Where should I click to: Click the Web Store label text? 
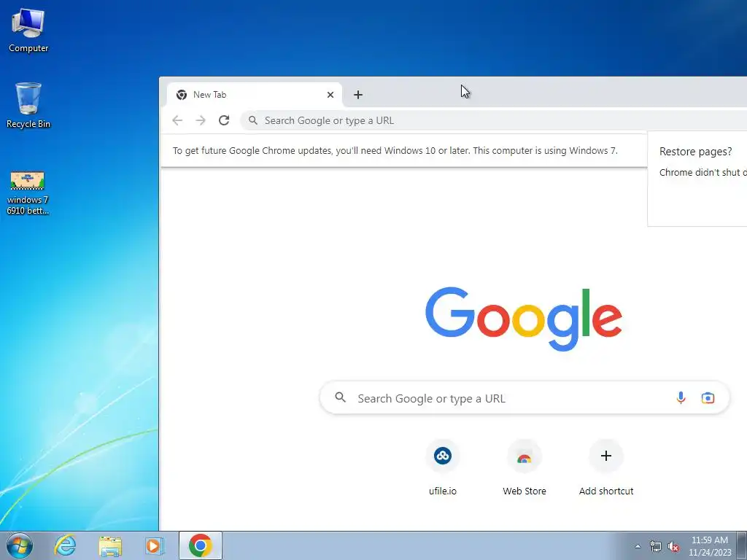tap(524, 491)
